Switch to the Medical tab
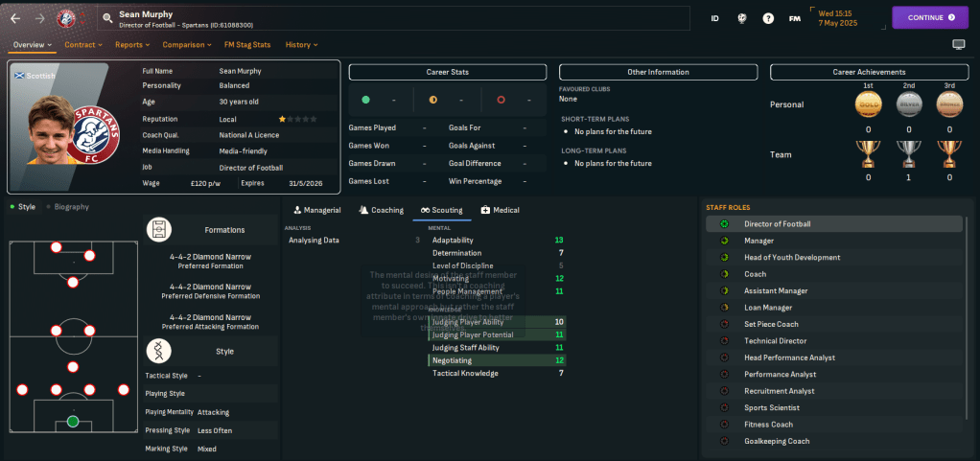 point(500,210)
